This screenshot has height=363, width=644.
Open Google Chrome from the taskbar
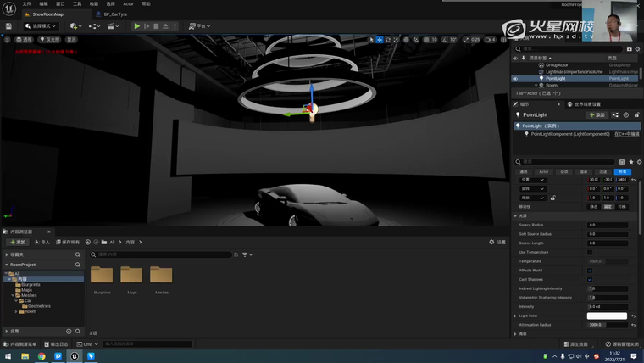(x=42, y=356)
